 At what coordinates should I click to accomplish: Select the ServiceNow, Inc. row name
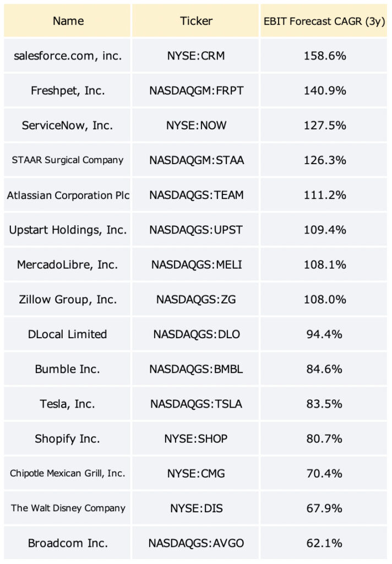tap(67, 125)
